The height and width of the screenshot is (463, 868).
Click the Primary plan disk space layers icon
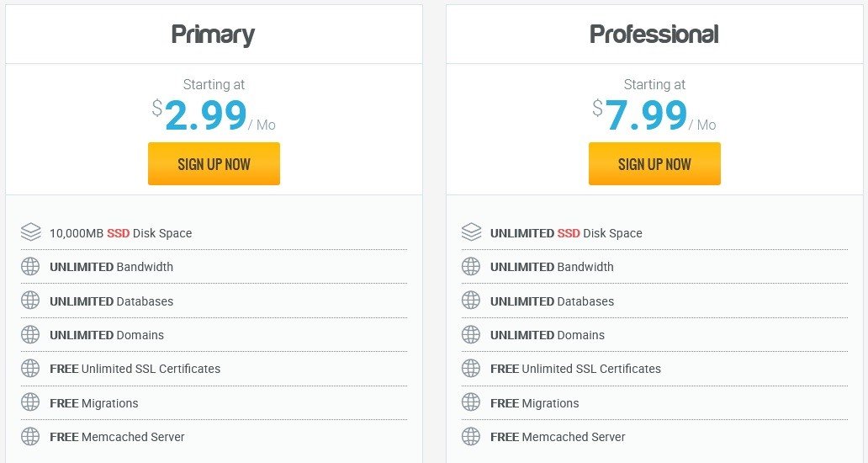pyautogui.click(x=30, y=232)
